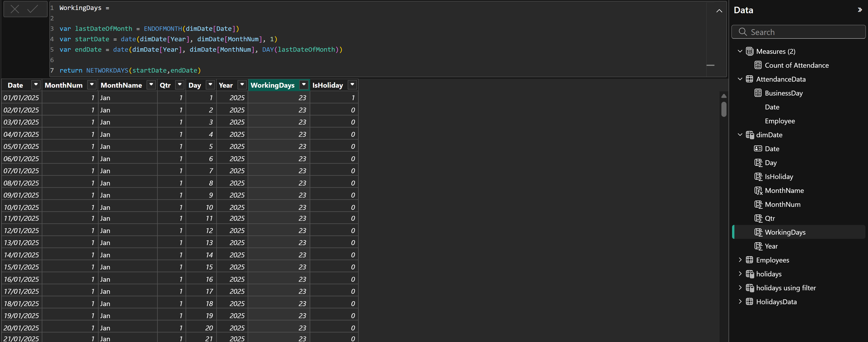Expand the Employees table
The height and width of the screenshot is (342, 868).
[x=740, y=260]
